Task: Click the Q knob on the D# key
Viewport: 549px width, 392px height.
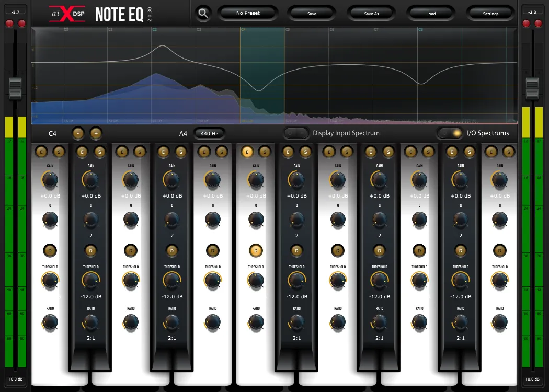Action: (x=172, y=220)
